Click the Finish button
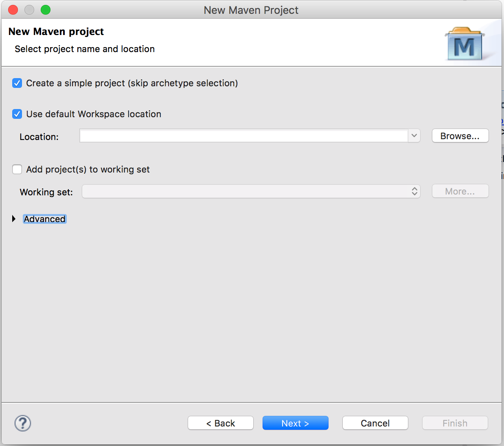 pyautogui.click(x=455, y=423)
